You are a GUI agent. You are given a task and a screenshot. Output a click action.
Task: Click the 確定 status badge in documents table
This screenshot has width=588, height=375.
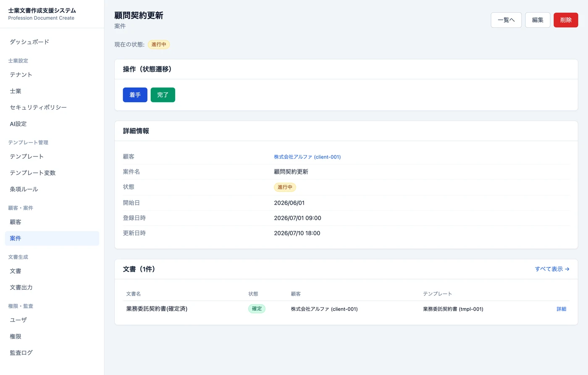(x=257, y=309)
